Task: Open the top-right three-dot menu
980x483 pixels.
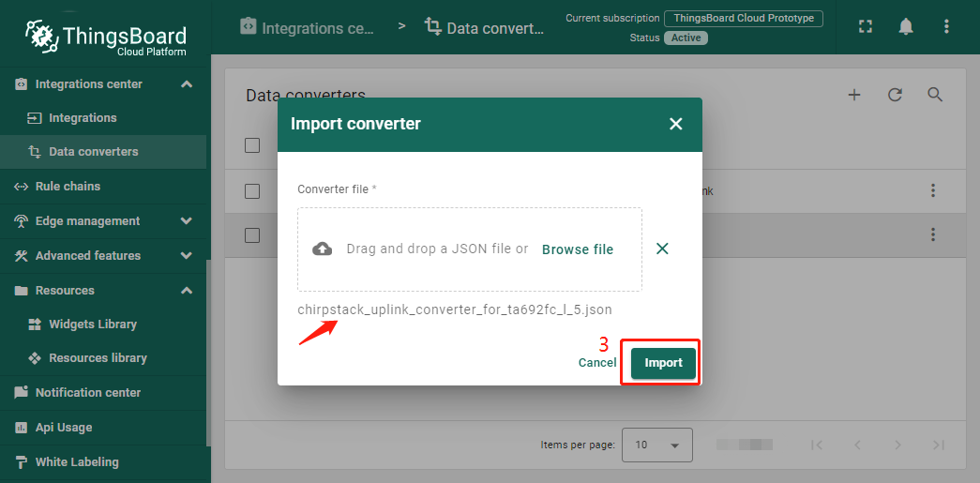Action: (946, 26)
